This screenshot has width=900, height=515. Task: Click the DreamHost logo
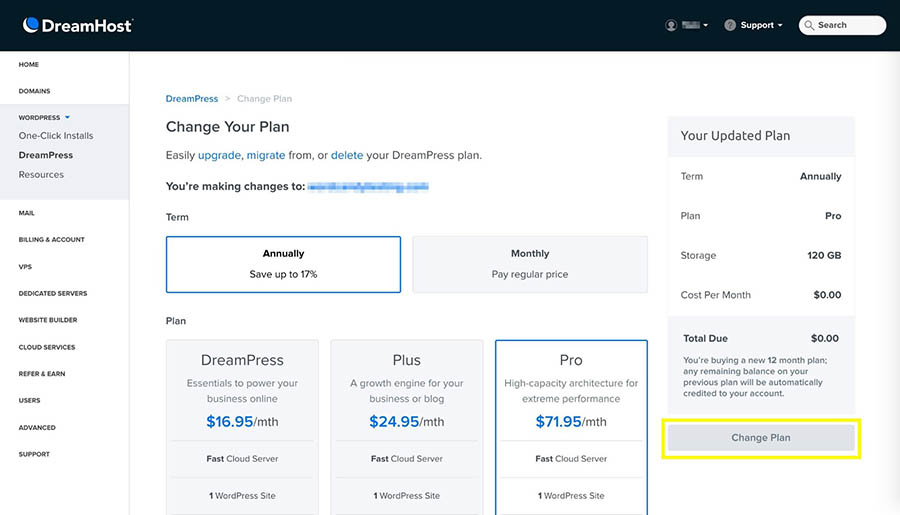tap(77, 25)
